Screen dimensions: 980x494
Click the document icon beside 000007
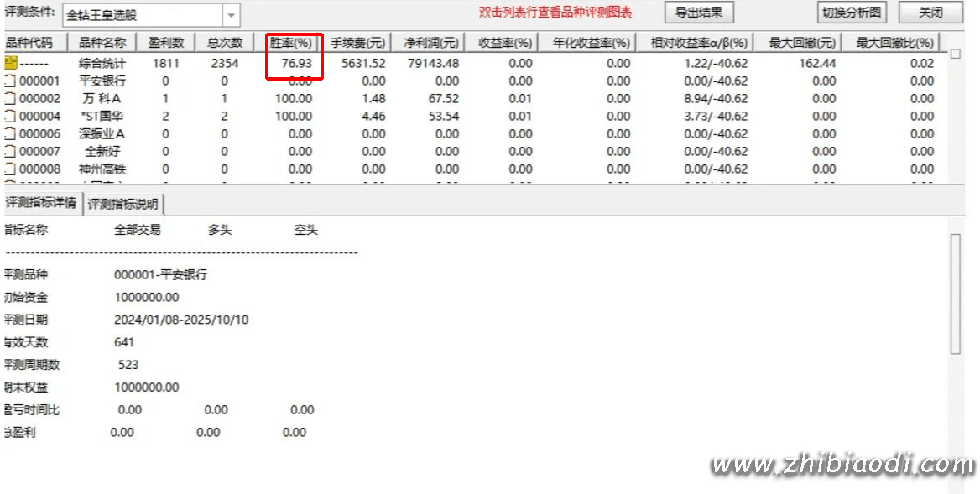click(9, 151)
